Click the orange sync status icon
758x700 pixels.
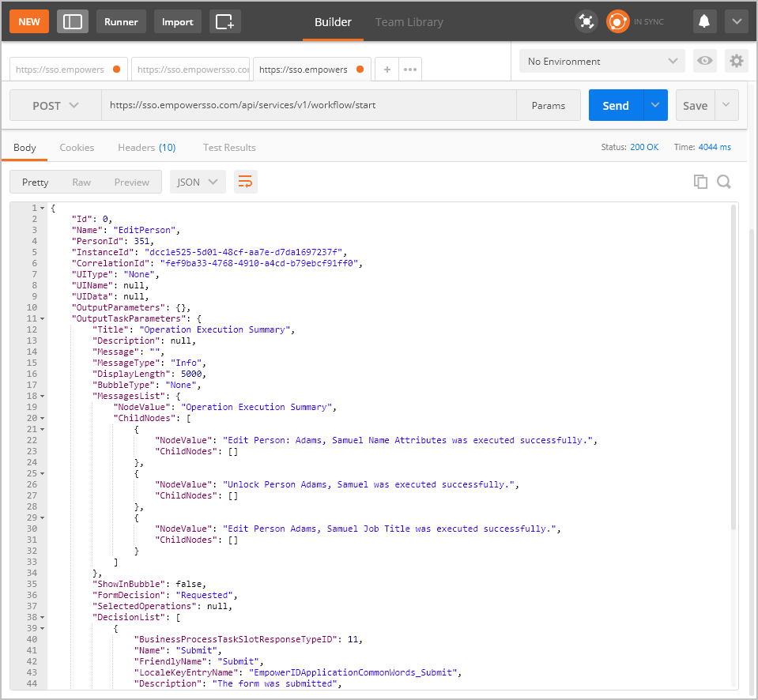tap(617, 21)
